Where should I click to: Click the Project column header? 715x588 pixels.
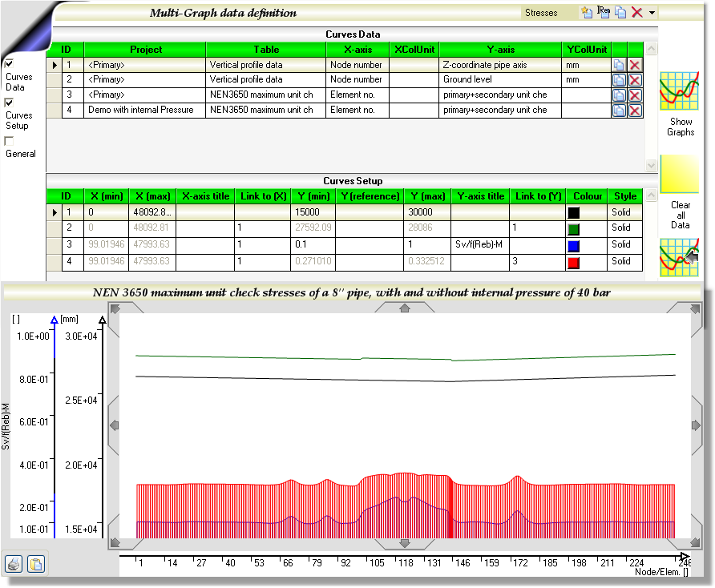tap(145, 50)
